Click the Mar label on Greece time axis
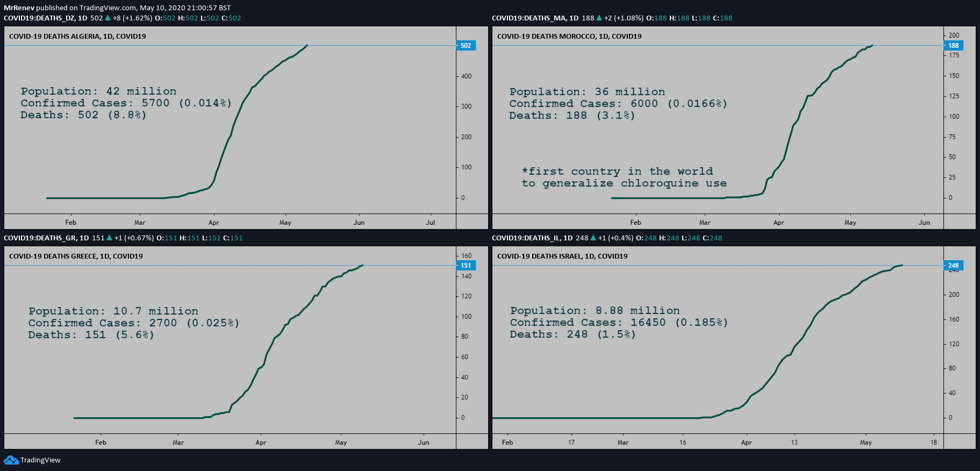 (178, 443)
